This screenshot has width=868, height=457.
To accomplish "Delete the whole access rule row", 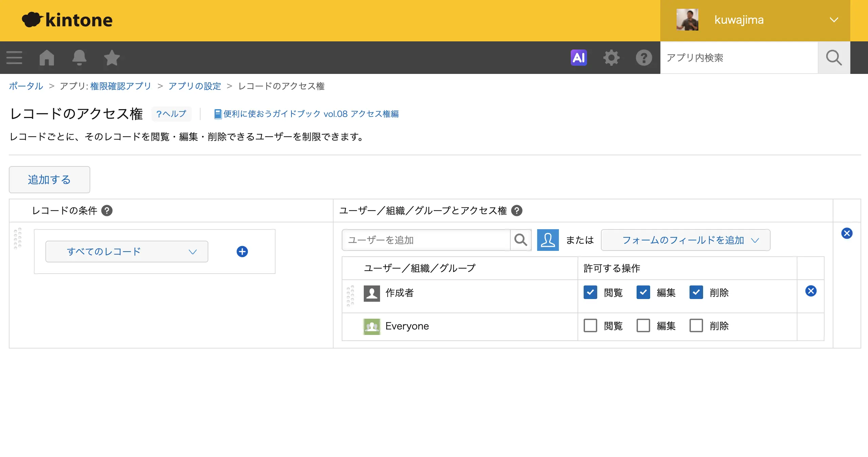I will coord(847,233).
